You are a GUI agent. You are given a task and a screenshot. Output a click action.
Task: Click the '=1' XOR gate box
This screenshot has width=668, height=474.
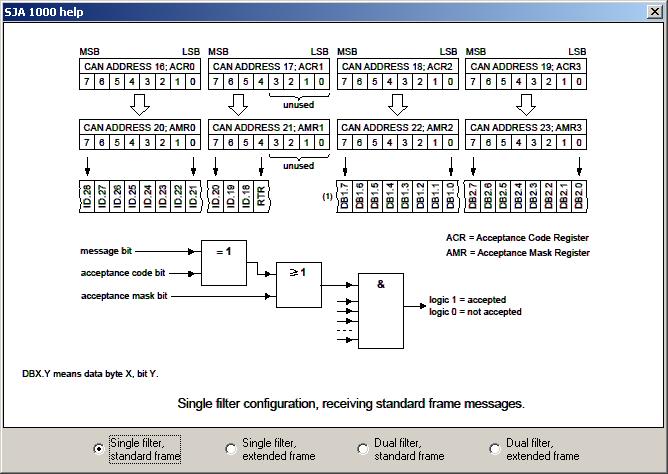click(x=224, y=263)
